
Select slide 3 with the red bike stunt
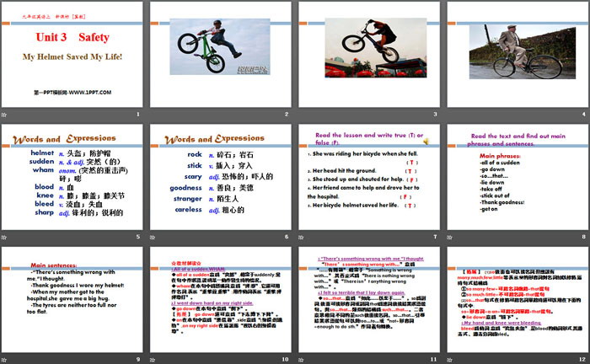coord(368,54)
